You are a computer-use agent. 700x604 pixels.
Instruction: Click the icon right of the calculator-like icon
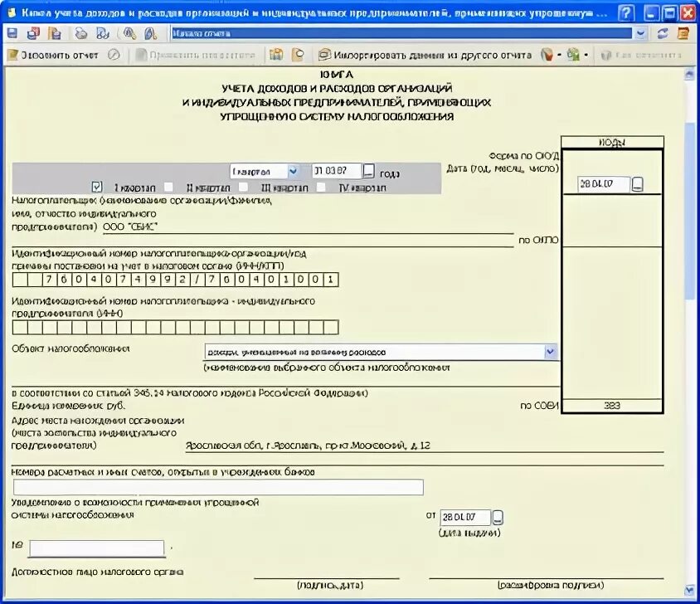(298, 55)
